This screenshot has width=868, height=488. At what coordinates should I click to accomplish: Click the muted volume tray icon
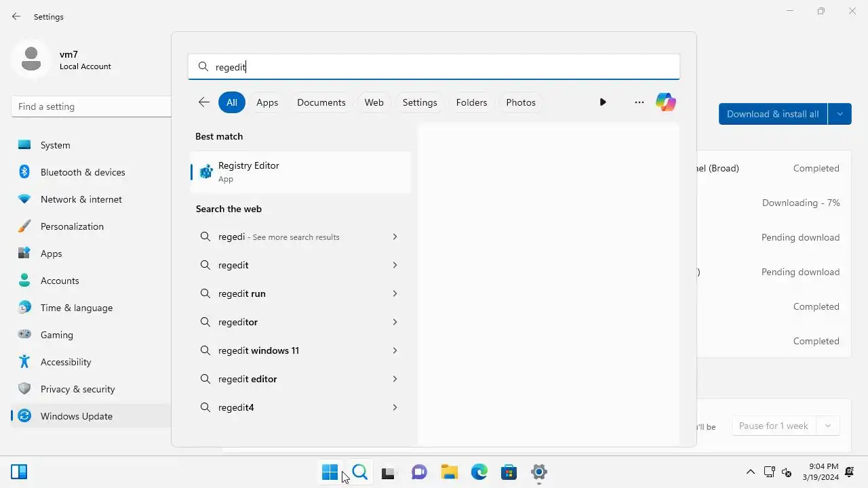787,472
